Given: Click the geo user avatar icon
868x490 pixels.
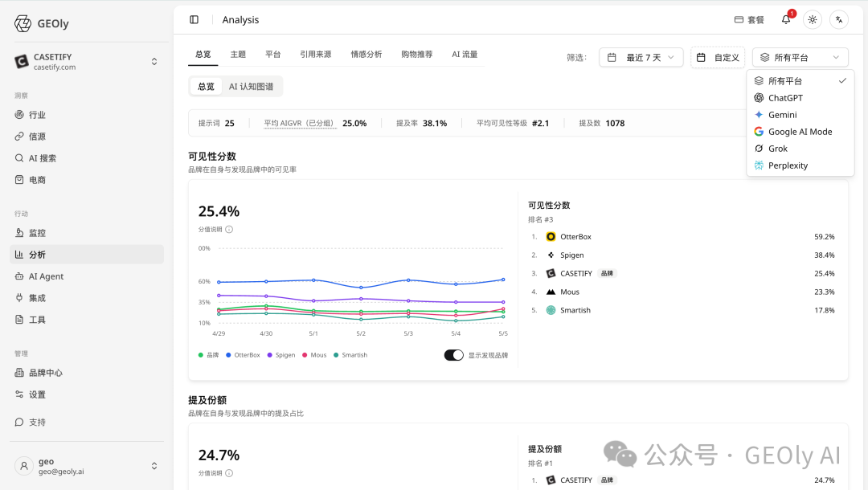Looking at the screenshot, I should point(24,466).
